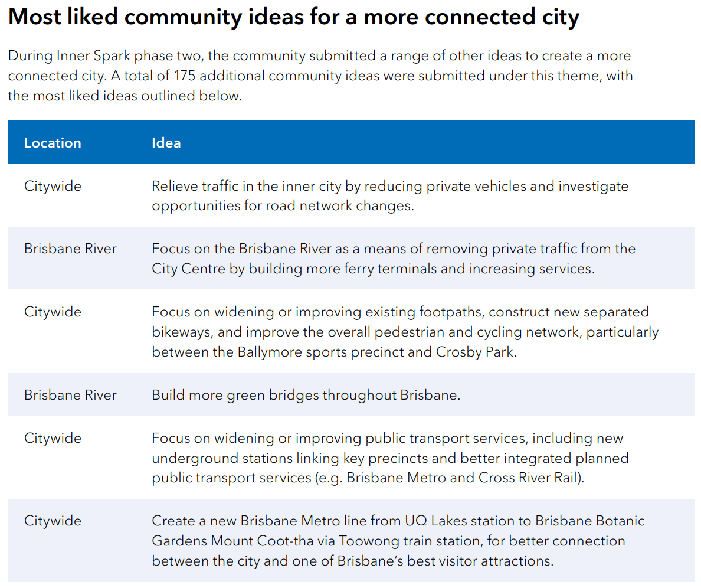The image size is (701, 588).
Task: Select the Location column header
Action: pos(53,143)
